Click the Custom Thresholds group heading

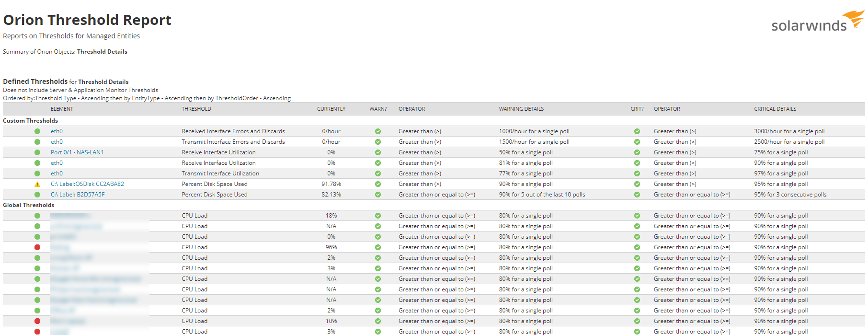(x=31, y=121)
